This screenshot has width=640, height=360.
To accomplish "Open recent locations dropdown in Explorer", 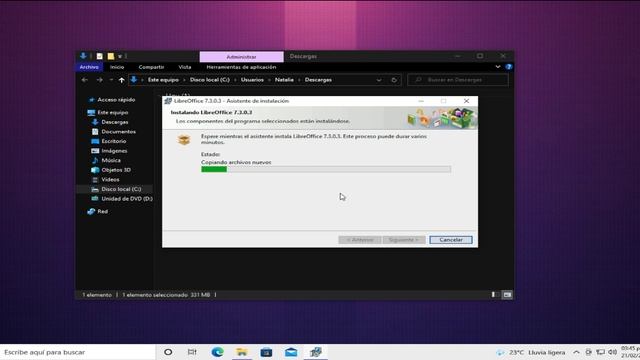I will point(111,80).
